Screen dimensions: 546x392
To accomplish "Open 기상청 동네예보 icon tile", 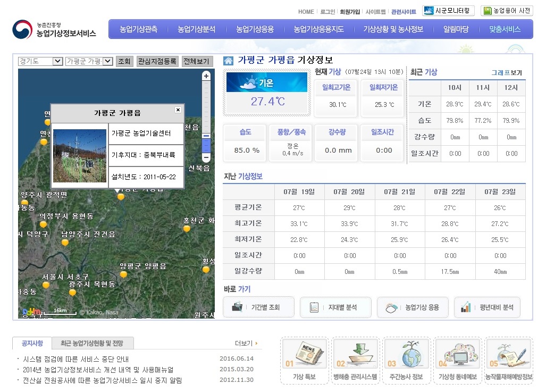I will click(x=457, y=361).
